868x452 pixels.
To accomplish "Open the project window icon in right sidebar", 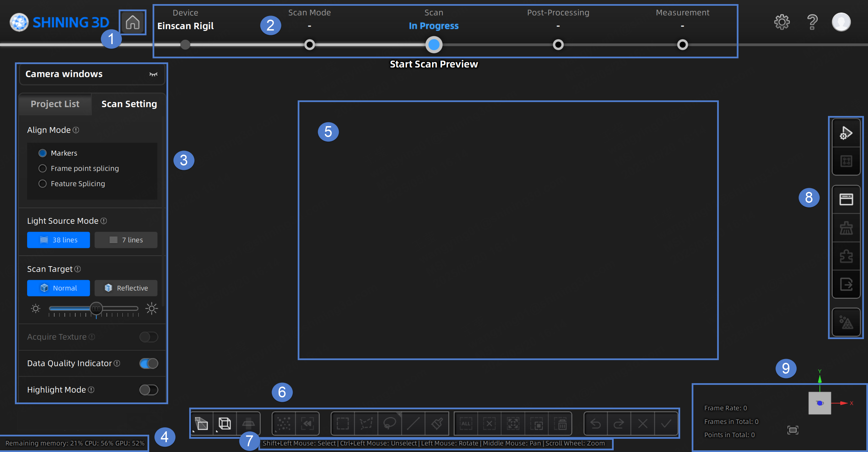I will click(846, 199).
